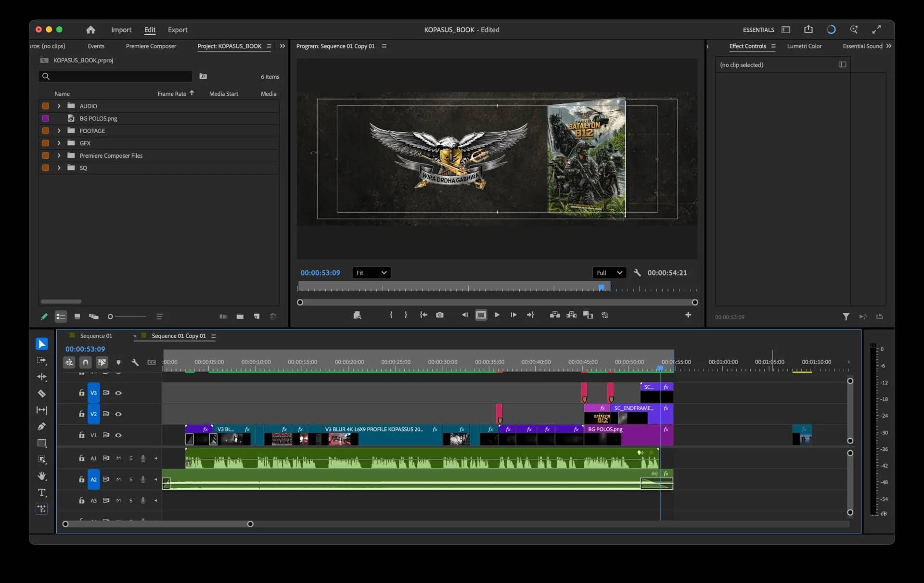Click the Mark Out bracket button
Viewport: 924px width, 583px height.
coord(406,315)
